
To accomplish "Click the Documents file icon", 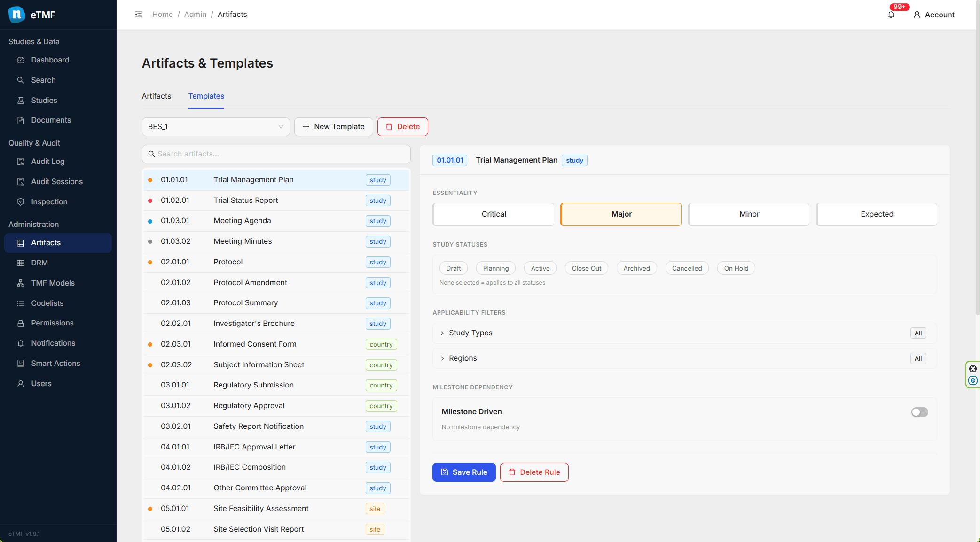I will (21, 120).
